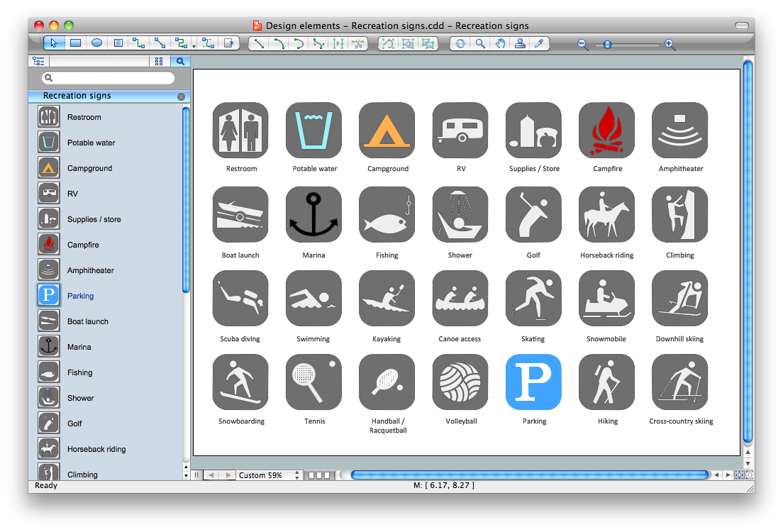Click the Zoom In magnifier on the toolbar

670,44
